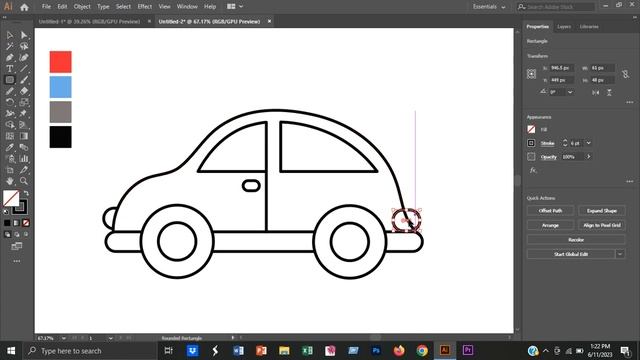Open Start Global Edit dropdown arrow
The height and width of the screenshot is (360, 640).
(x=620, y=254)
